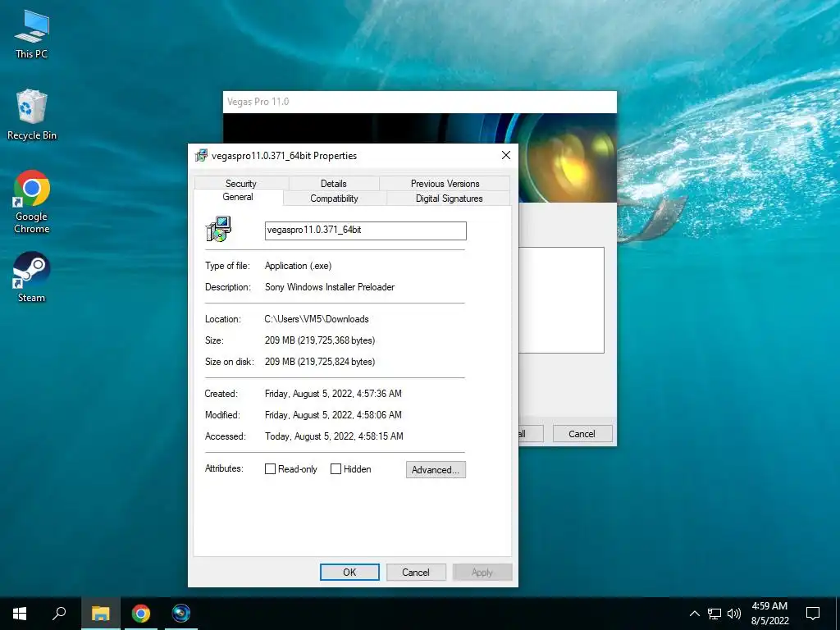This screenshot has width=840, height=630.
Task: Confirm Properties with the OK button
Action: click(x=349, y=572)
